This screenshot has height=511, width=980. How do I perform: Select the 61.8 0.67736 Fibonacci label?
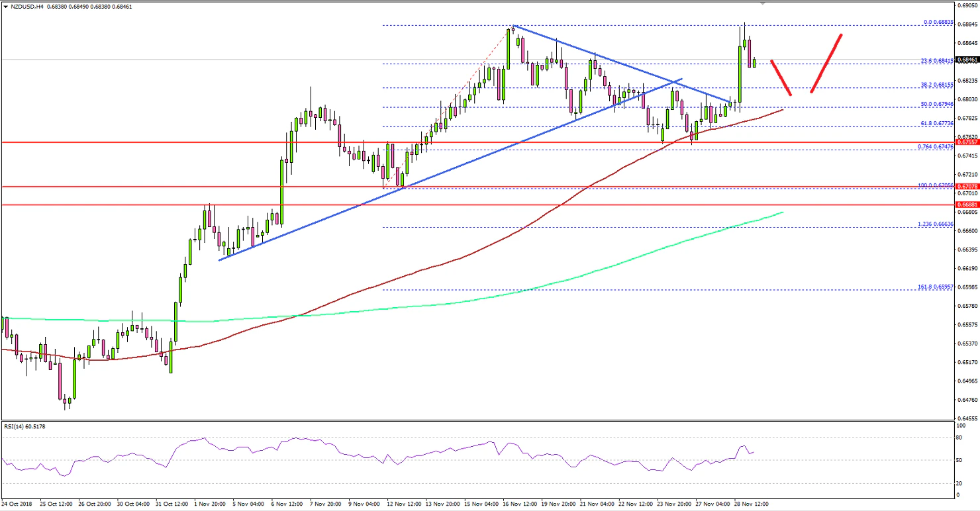click(x=937, y=123)
